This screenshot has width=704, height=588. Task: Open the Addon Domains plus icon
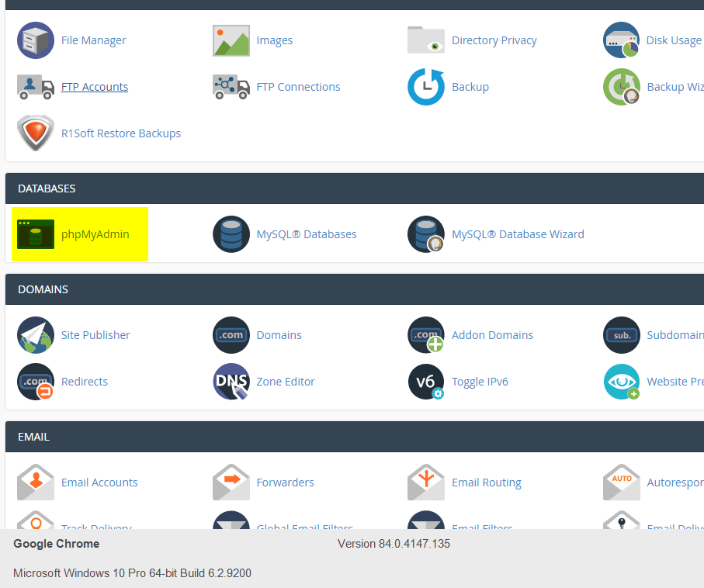pos(425,335)
